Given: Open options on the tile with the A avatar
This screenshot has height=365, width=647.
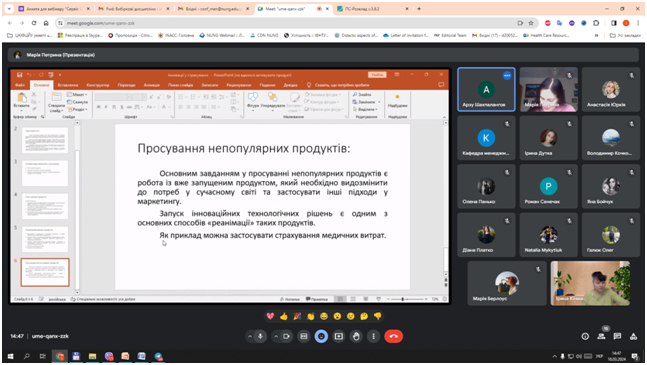Looking at the screenshot, I should tap(507, 75).
